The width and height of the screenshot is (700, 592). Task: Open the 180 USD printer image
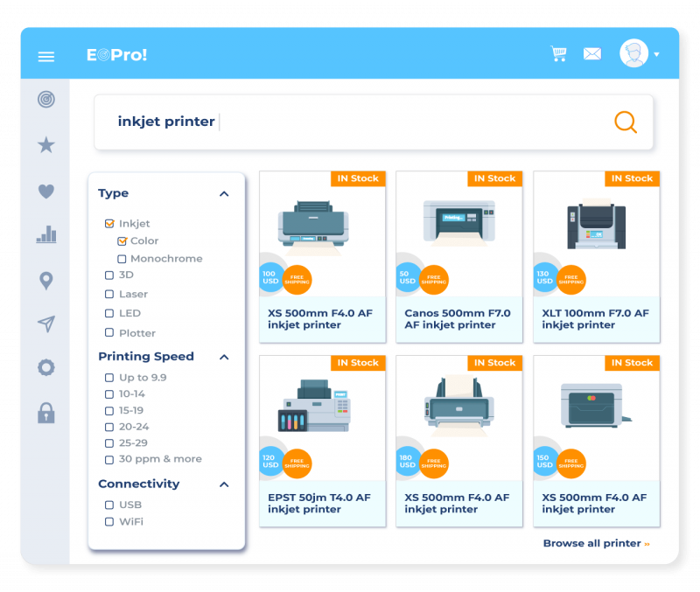(x=458, y=407)
